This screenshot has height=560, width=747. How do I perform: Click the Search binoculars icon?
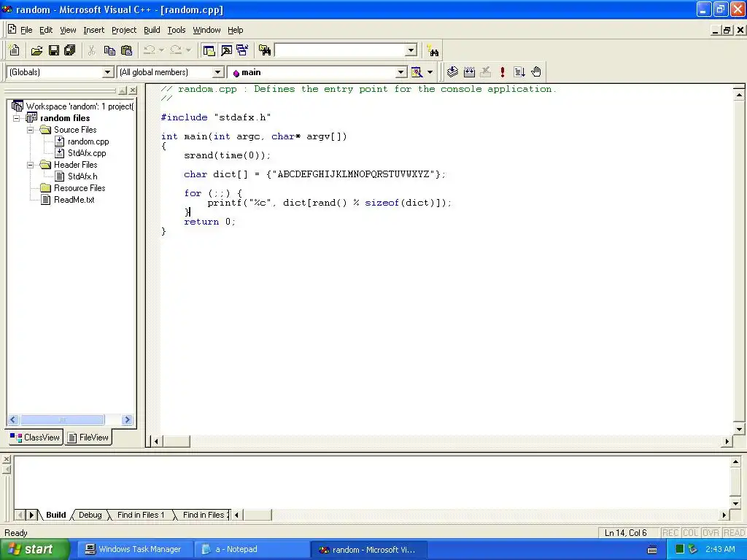coord(433,50)
